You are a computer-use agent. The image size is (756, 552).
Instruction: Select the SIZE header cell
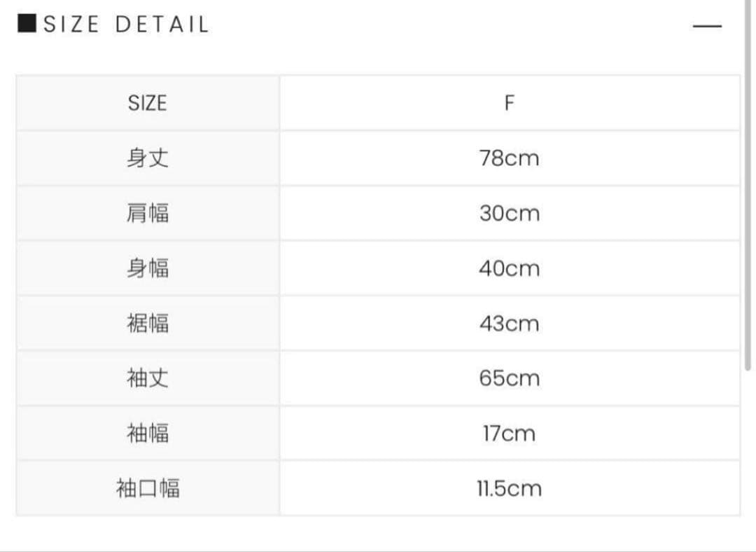pos(148,103)
